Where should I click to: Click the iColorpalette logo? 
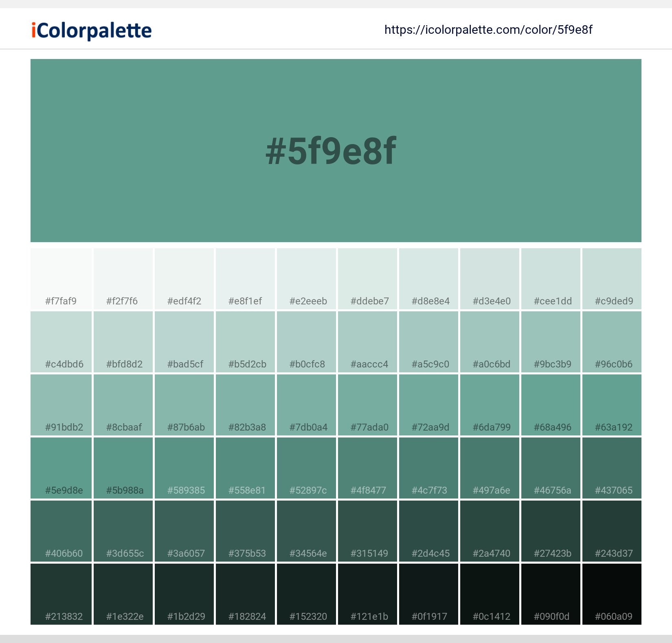[x=92, y=31]
